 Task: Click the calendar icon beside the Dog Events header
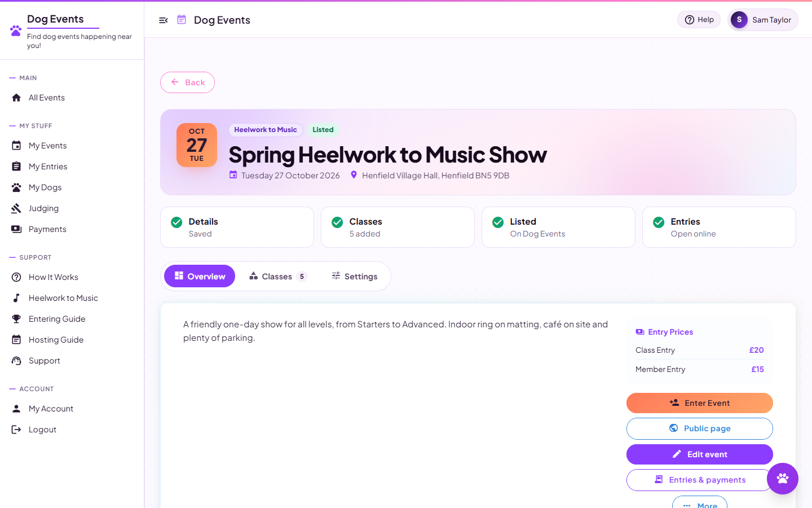[x=182, y=20]
